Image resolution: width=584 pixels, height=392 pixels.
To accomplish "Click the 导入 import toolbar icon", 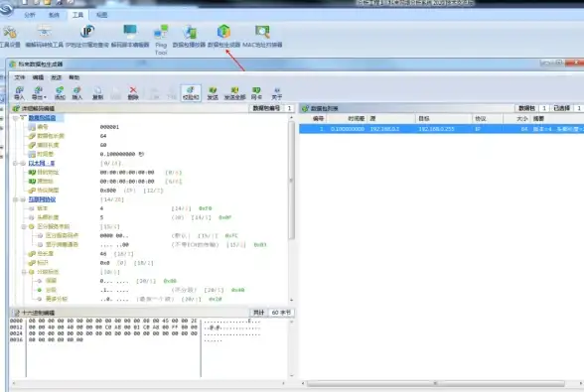I will tap(19, 93).
